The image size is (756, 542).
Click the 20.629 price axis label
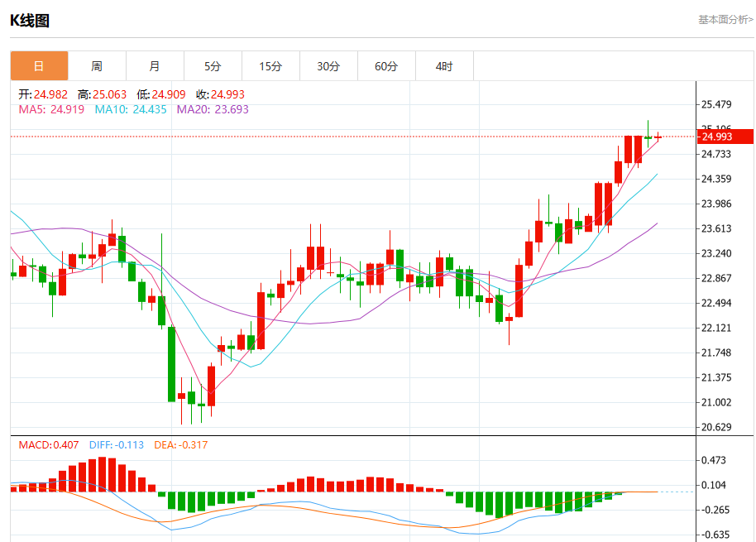click(x=716, y=427)
